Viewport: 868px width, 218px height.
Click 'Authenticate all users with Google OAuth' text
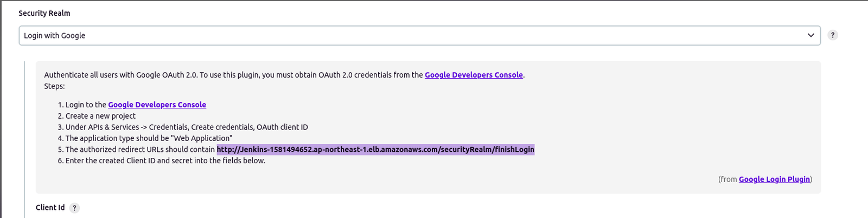click(120, 75)
